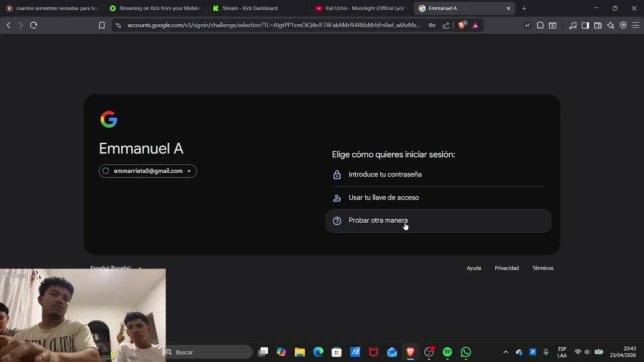
Task: Open the Ayuda link
Action: pyautogui.click(x=474, y=268)
